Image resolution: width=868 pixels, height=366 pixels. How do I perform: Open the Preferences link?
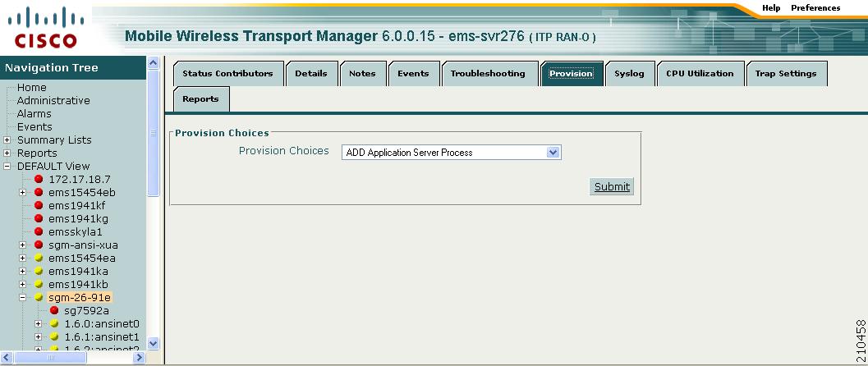[815, 7]
